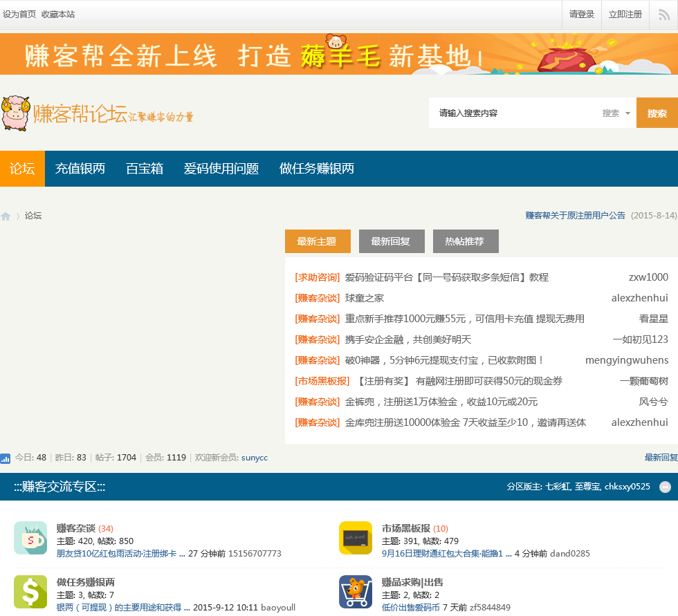Open the 市场黑板报 forum title

tap(405, 528)
